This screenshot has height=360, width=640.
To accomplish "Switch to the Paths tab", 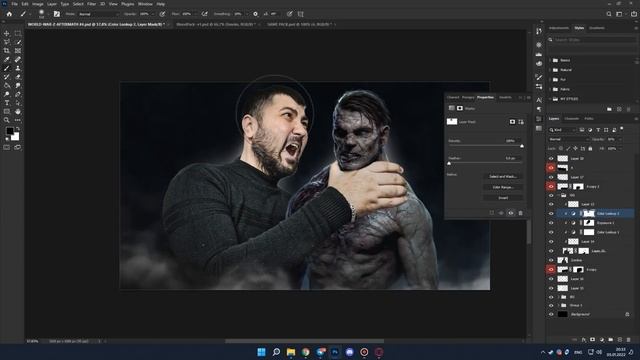I will pyautogui.click(x=589, y=119).
